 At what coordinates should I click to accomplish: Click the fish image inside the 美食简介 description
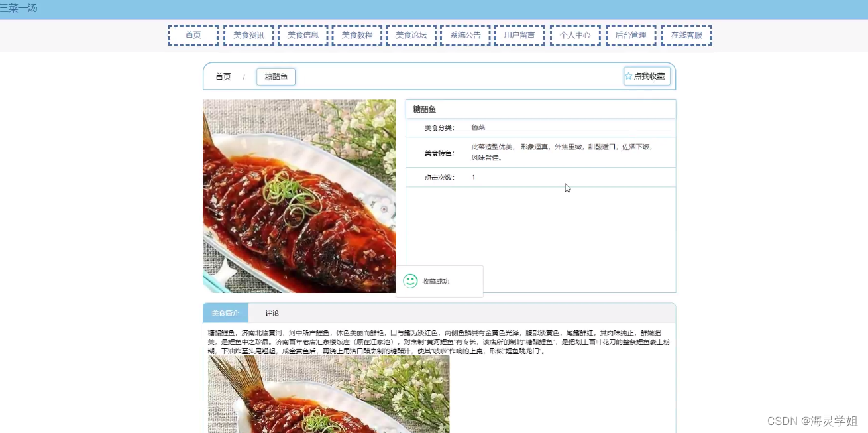tap(328, 395)
